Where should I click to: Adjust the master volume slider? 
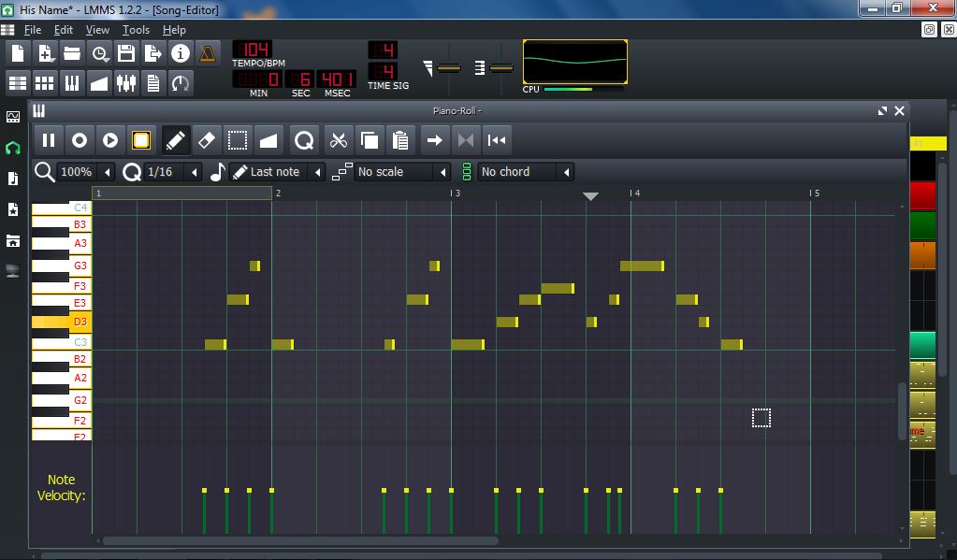449,67
